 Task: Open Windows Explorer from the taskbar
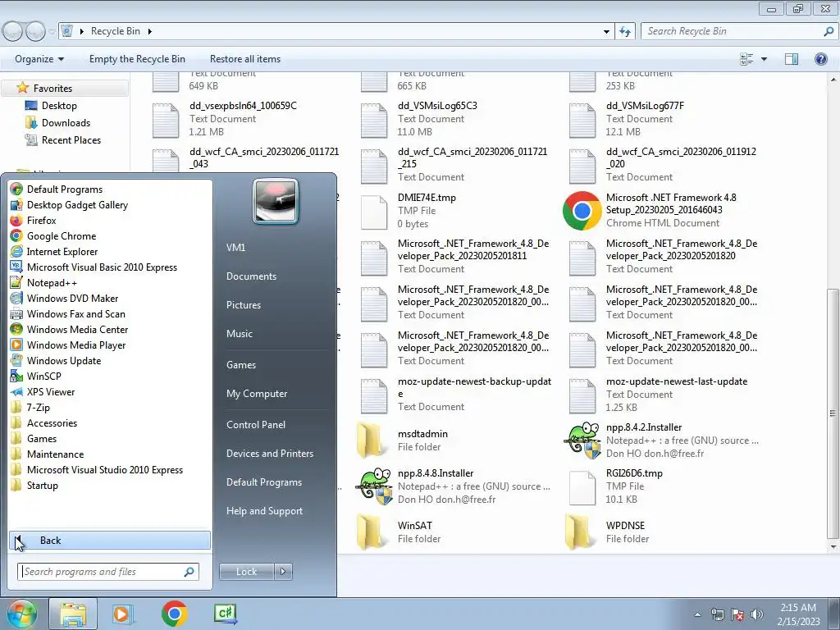click(x=73, y=614)
